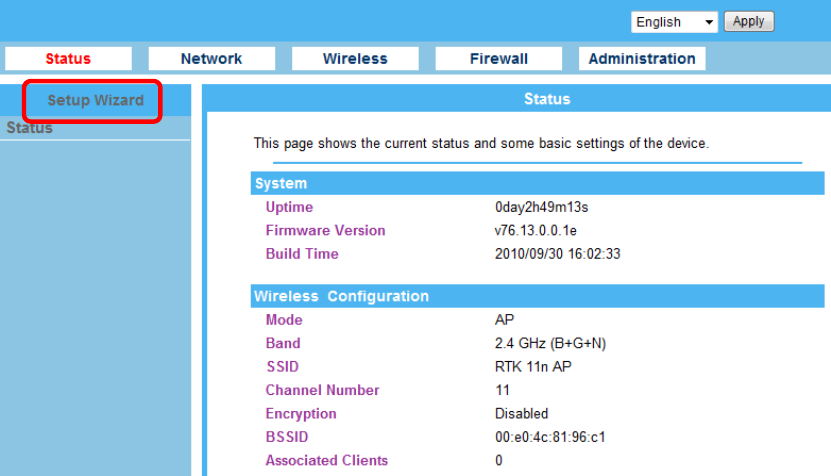Click the BSSID MAC address value
This screenshot has height=476, width=831.
pos(550,437)
